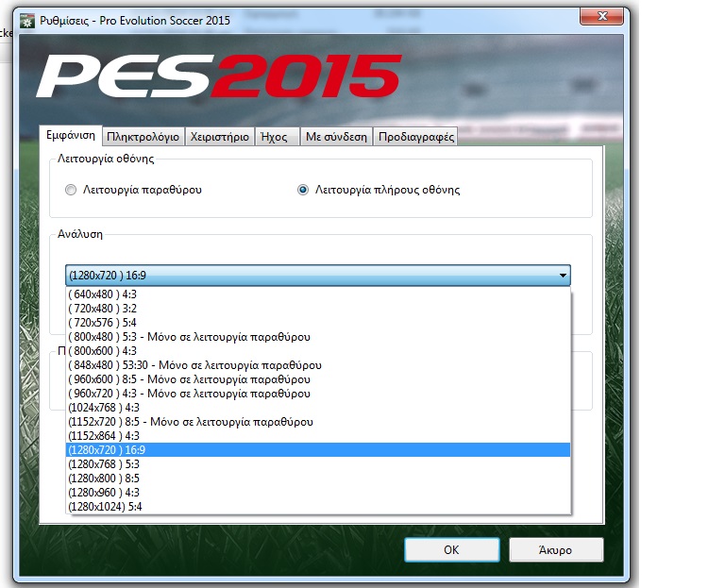The height and width of the screenshot is (588, 725).
Task: Pick (800x480) 5:3 windowed-only option
Action: pos(318,337)
